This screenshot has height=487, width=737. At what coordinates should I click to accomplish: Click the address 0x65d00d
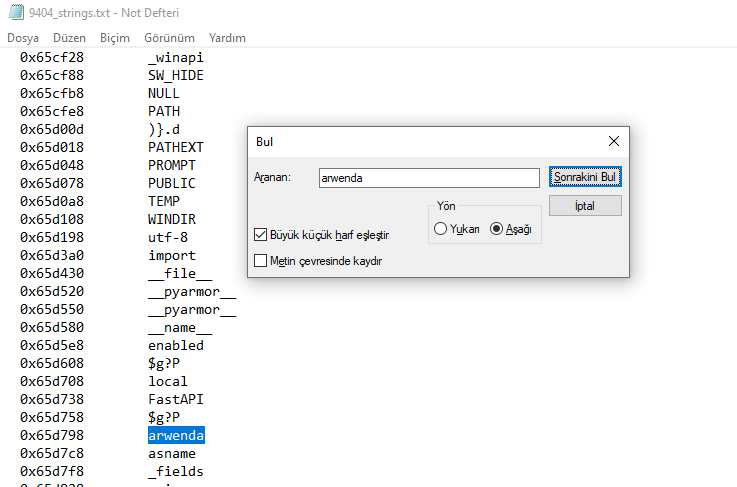point(52,129)
